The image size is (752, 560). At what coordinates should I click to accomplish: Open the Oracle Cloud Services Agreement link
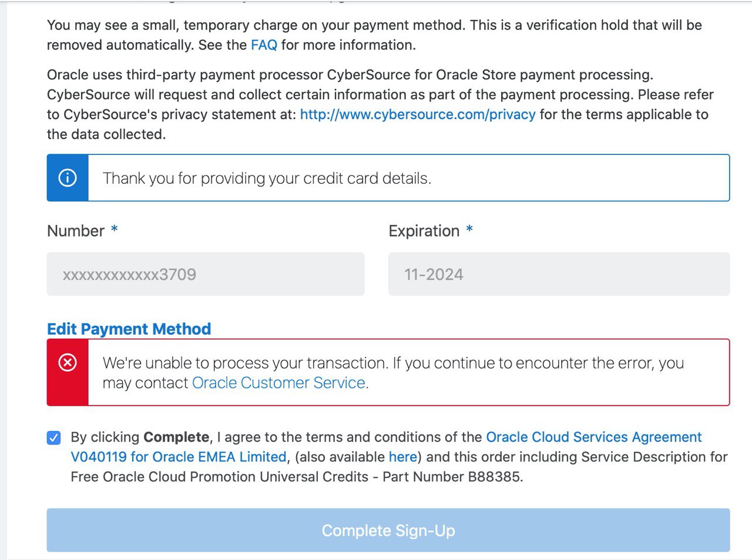click(x=593, y=437)
